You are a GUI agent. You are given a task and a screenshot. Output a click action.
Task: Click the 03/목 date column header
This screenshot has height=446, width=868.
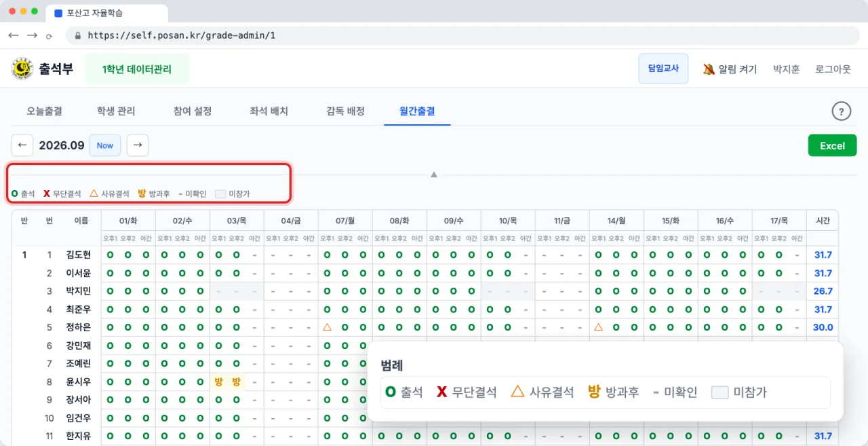pyautogui.click(x=237, y=221)
